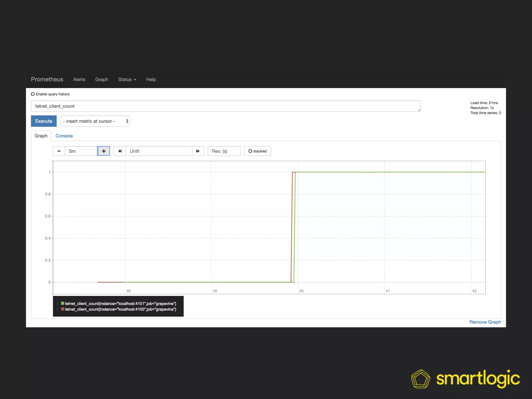Click the fast-forward end-time double arrow
The height and width of the screenshot is (399, 532).
(x=198, y=151)
